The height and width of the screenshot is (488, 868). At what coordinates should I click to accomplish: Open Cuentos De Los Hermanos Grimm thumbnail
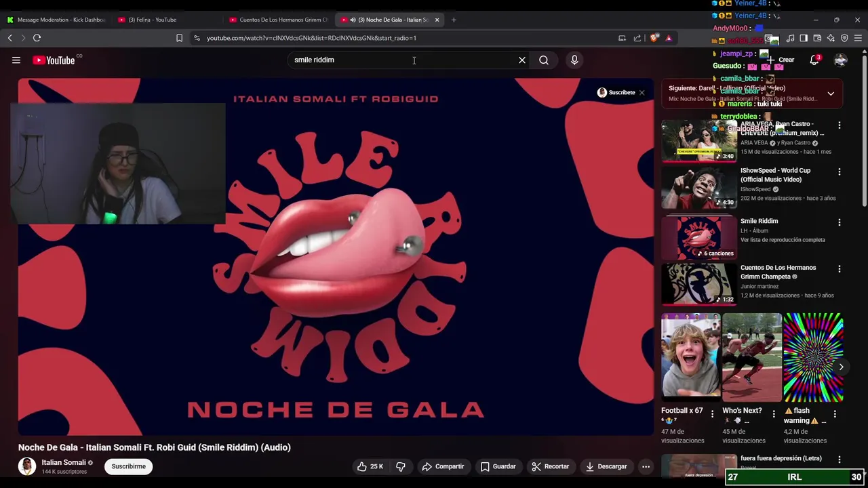(698, 285)
